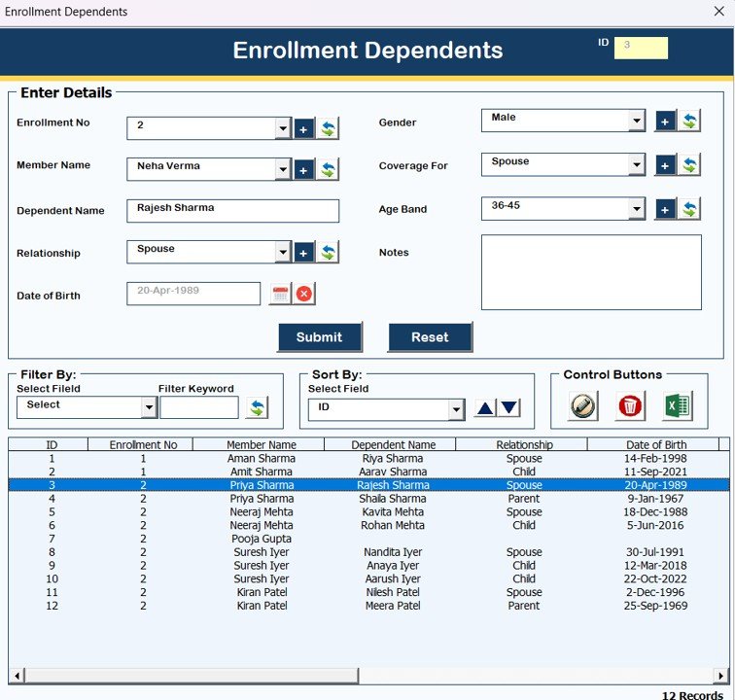Viewport: 735px width, 700px height.
Task: Open the Date of Birth calendar picker
Action: point(280,294)
